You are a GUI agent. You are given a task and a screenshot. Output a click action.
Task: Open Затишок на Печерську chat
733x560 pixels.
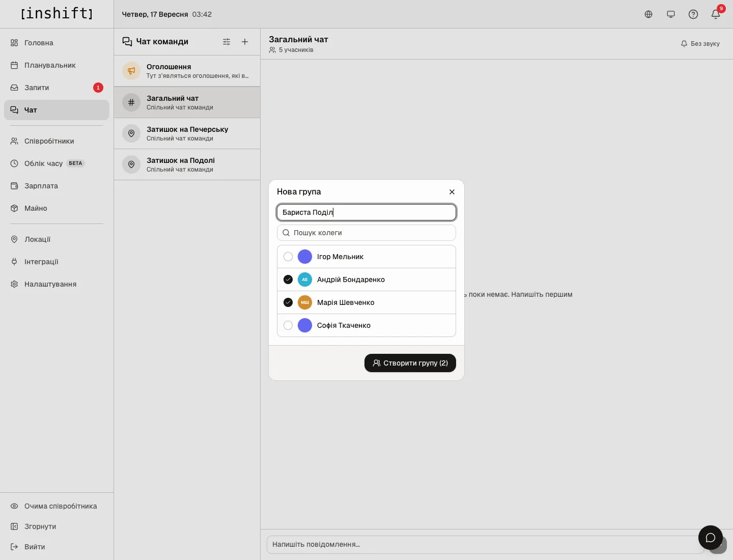[187, 133]
